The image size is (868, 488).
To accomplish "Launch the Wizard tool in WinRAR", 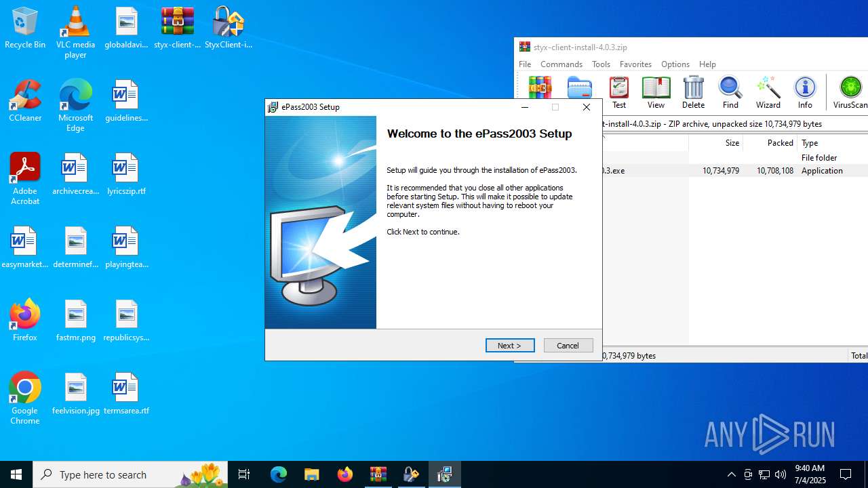I will coord(768,92).
